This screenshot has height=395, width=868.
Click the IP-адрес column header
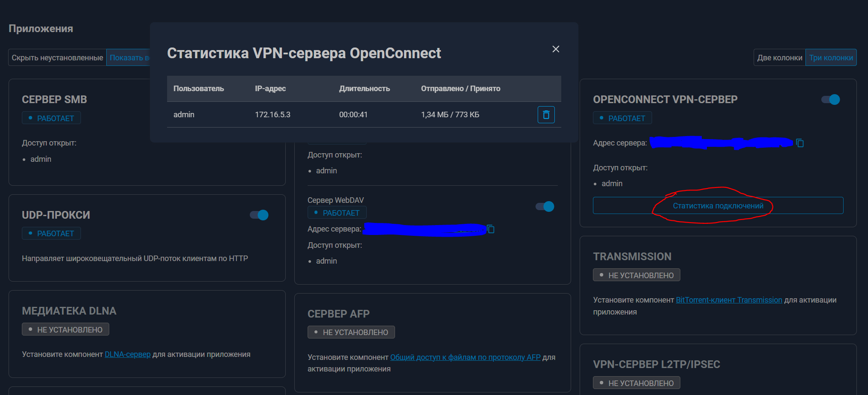tap(270, 89)
